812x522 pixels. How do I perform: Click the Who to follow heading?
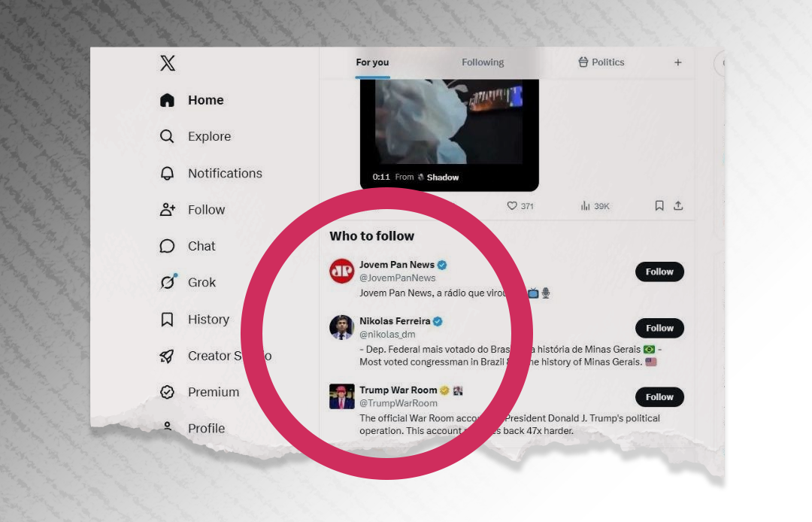(x=372, y=236)
